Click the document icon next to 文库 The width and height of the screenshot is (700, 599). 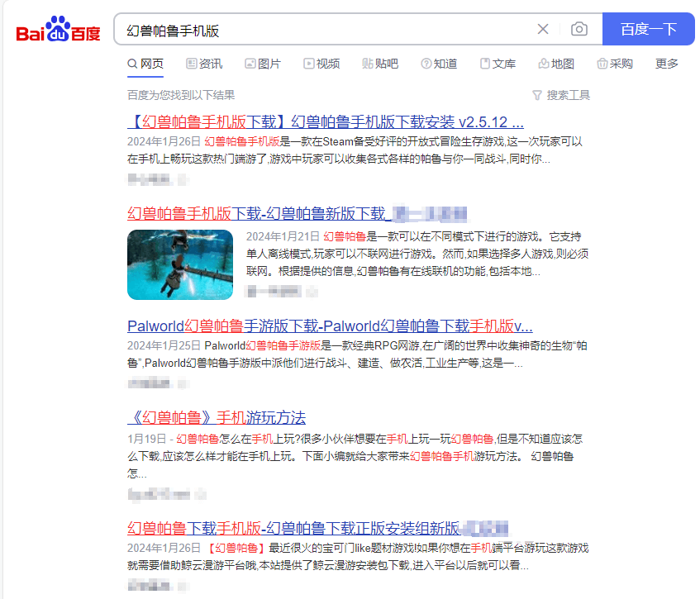click(484, 64)
